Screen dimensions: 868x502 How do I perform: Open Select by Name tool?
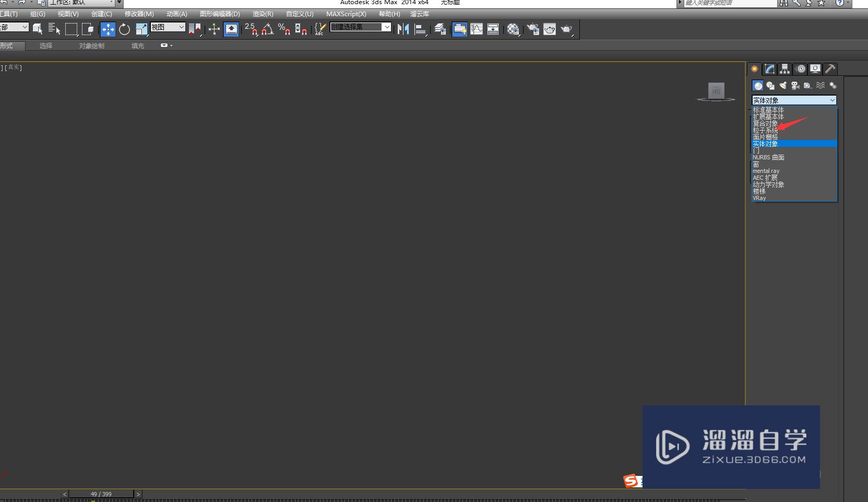[54, 29]
